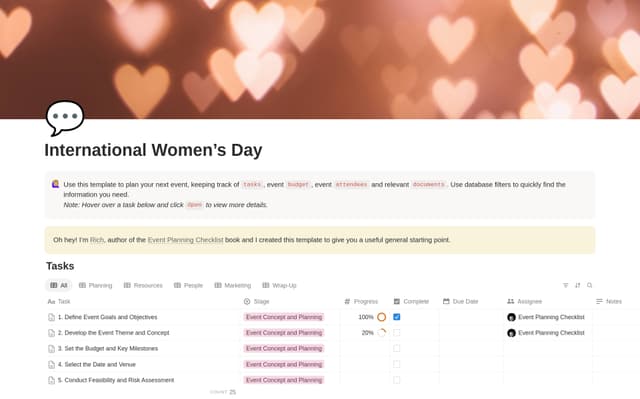Click page icon of Set the Budget task

point(51,349)
